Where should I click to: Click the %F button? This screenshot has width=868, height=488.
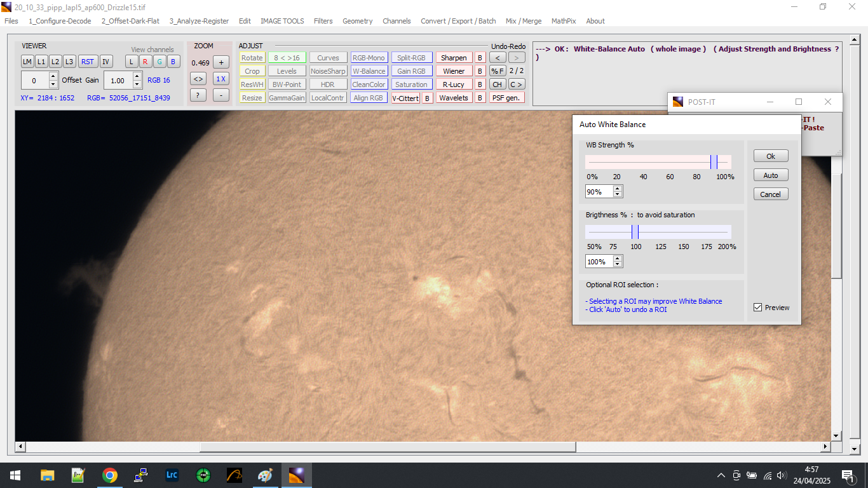(x=498, y=71)
